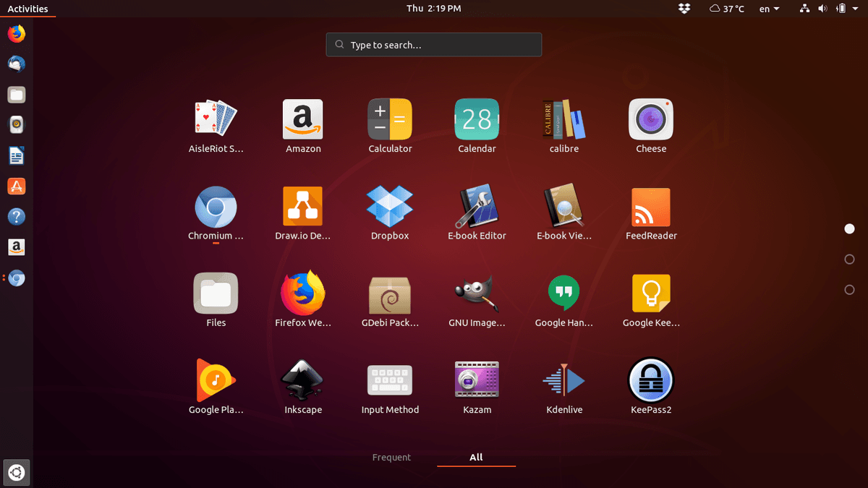868x488 pixels.
Task: Select the first page indicator dot
Action: pos(850,228)
